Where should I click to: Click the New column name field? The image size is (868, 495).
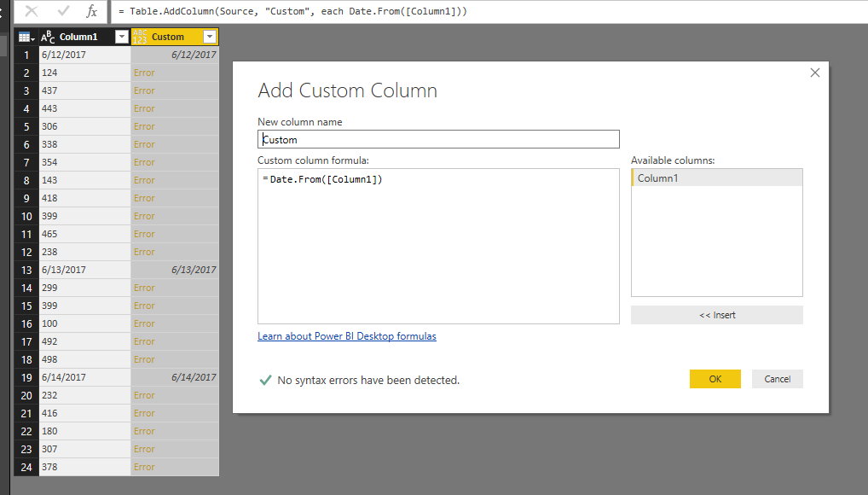(x=438, y=139)
